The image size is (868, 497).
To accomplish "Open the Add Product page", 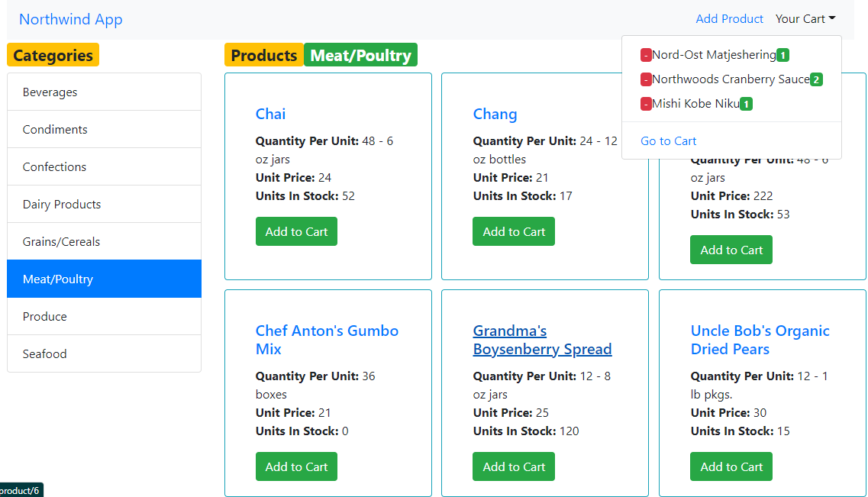I will pyautogui.click(x=729, y=19).
